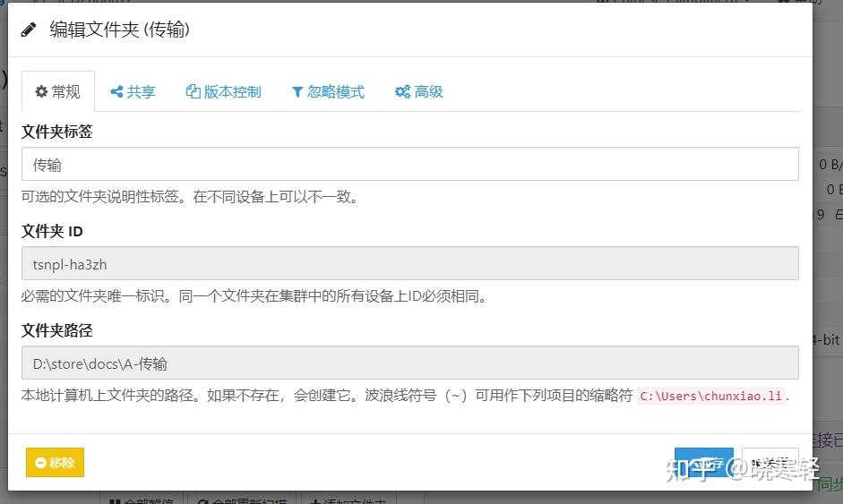Open the 高级 tab
Viewport: 843px width, 504px height.
[418, 92]
